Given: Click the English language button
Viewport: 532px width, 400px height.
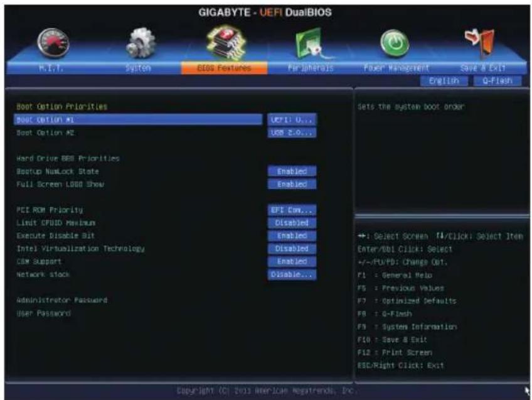Looking at the screenshot, I should [444, 81].
